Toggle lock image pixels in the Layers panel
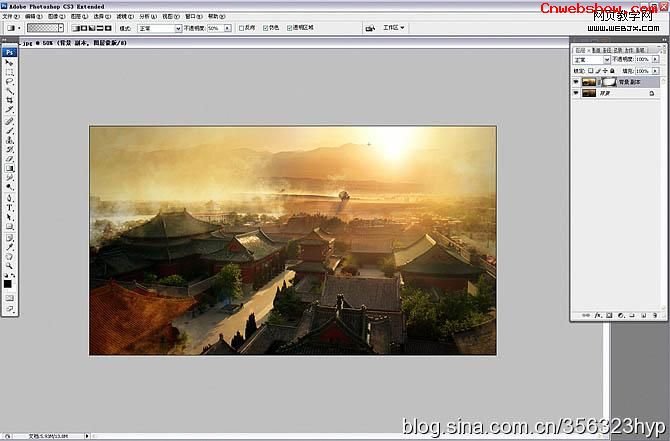The width and height of the screenshot is (670, 441). point(598,71)
